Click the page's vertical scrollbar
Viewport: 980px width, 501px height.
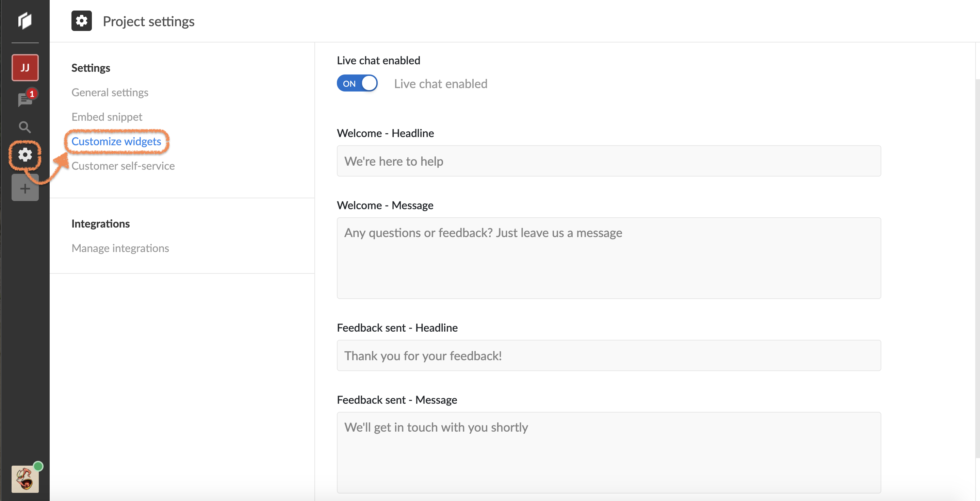[x=977, y=266]
